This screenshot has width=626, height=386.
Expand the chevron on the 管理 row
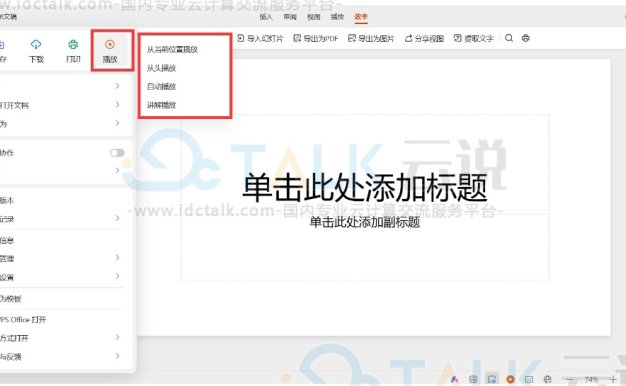pos(117,258)
